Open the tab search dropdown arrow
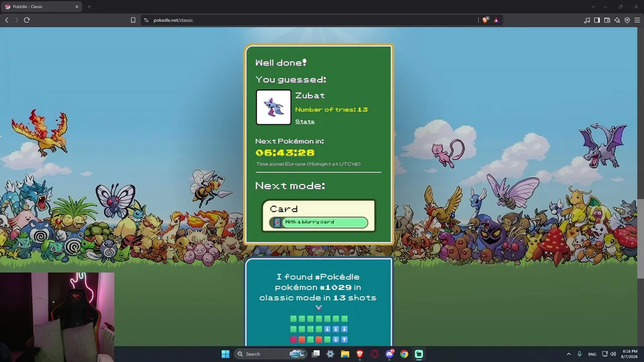644x362 pixels. click(593, 7)
